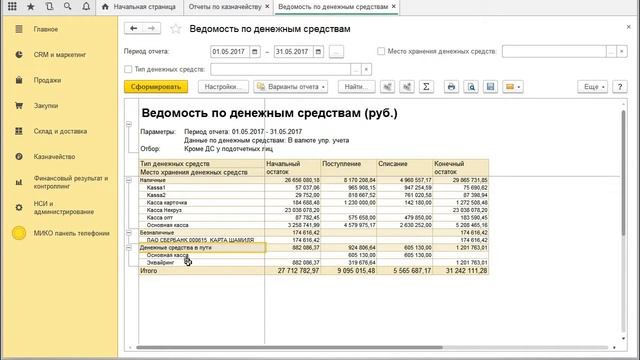Open selection for Место хранения ellipsis
Screen dimensions: 640x360
coord(611,51)
